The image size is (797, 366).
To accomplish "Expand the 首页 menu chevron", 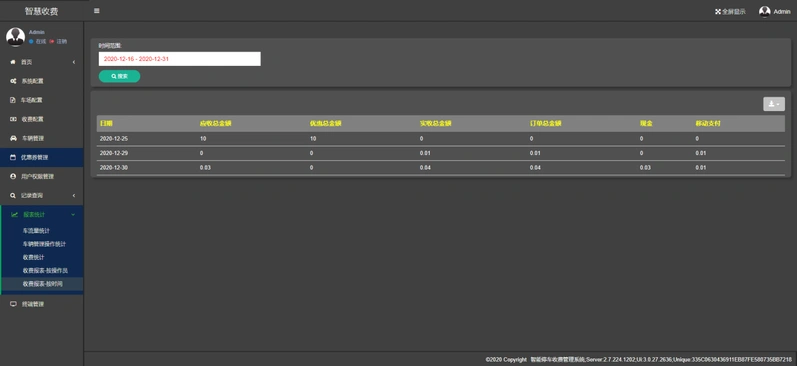I will point(74,62).
